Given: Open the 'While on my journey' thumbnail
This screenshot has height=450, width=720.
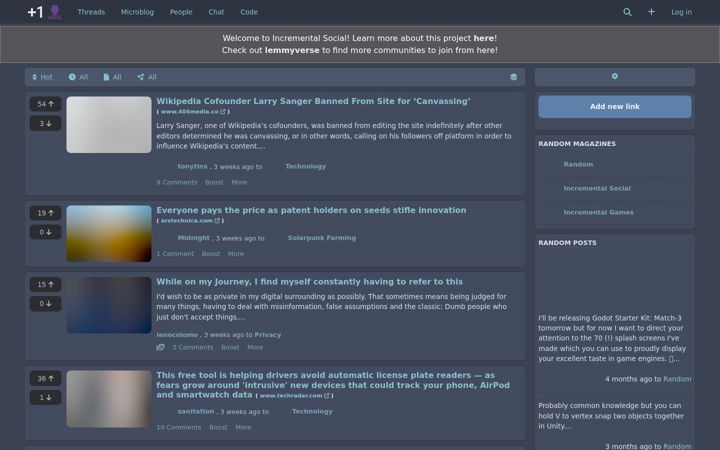Looking at the screenshot, I should point(109,305).
